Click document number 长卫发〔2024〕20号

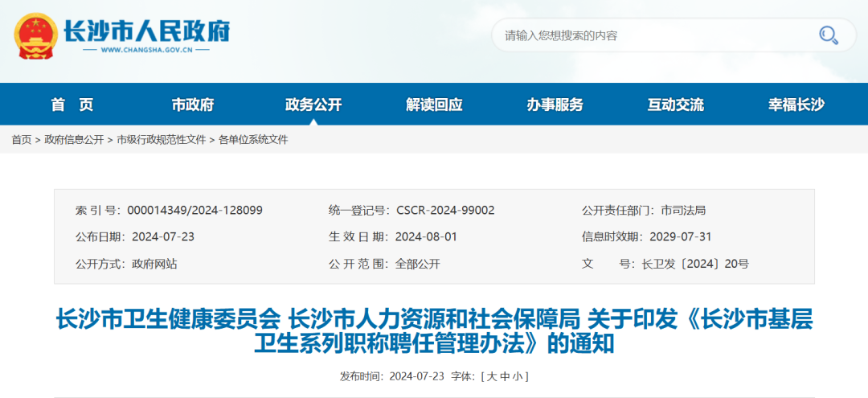pos(694,264)
